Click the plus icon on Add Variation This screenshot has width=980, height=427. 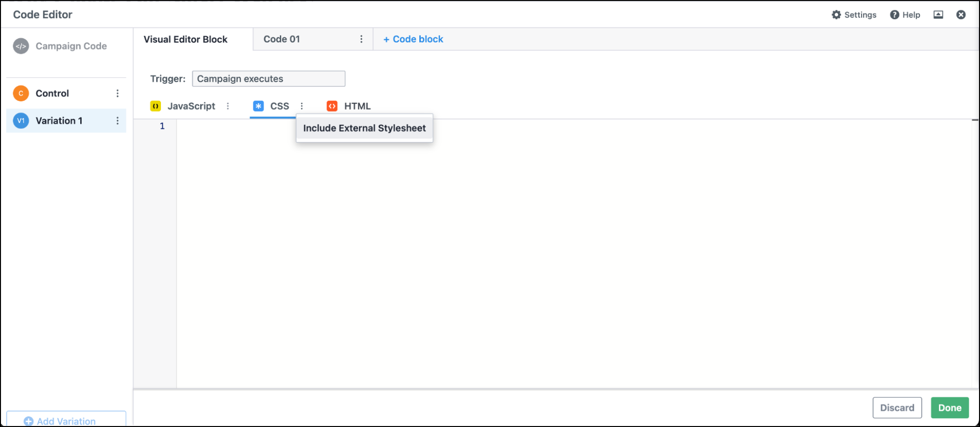coord(28,421)
